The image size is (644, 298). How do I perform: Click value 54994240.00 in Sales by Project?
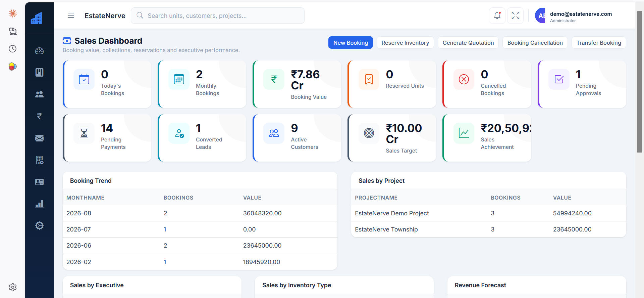[x=572, y=213]
